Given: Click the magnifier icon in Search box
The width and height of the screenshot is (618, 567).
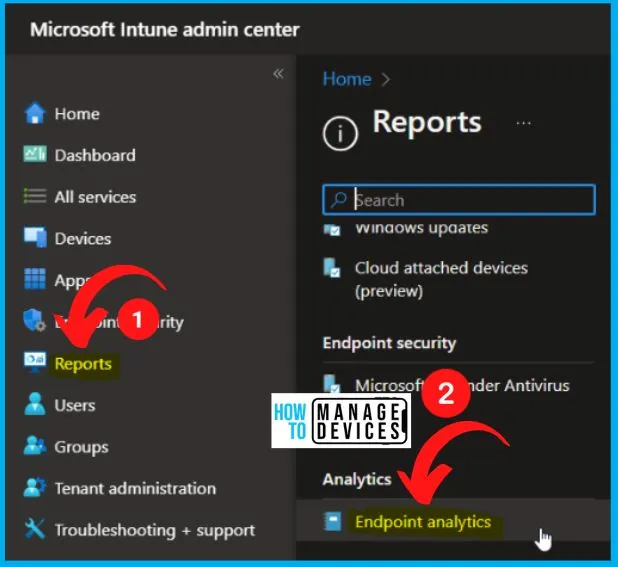Looking at the screenshot, I should pos(339,200).
